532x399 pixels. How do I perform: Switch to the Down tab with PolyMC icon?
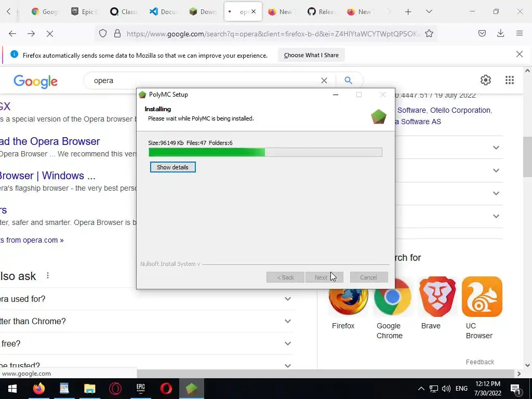coord(203,11)
